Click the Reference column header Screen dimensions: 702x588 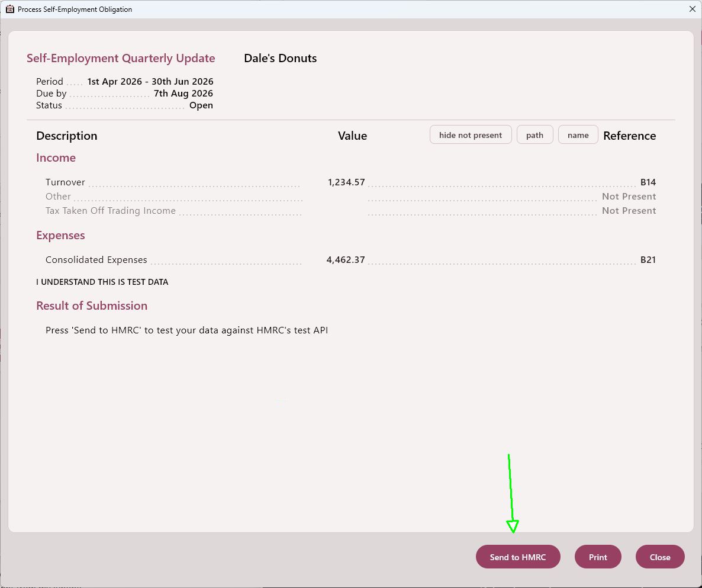coord(629,136)
